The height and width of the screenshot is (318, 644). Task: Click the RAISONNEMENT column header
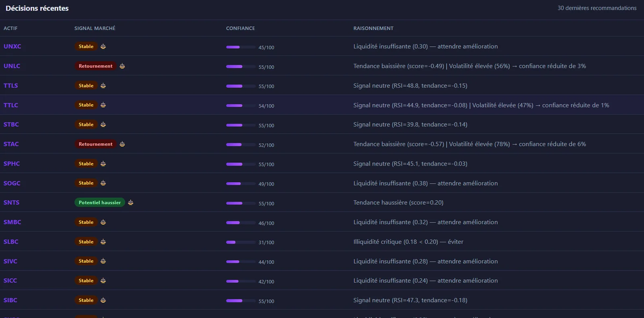click(x=374, y=28)
